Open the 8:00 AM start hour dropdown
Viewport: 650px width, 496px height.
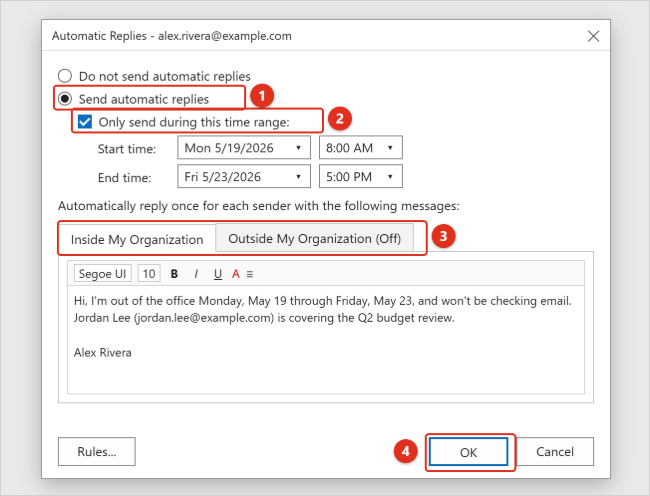(361, 148)
